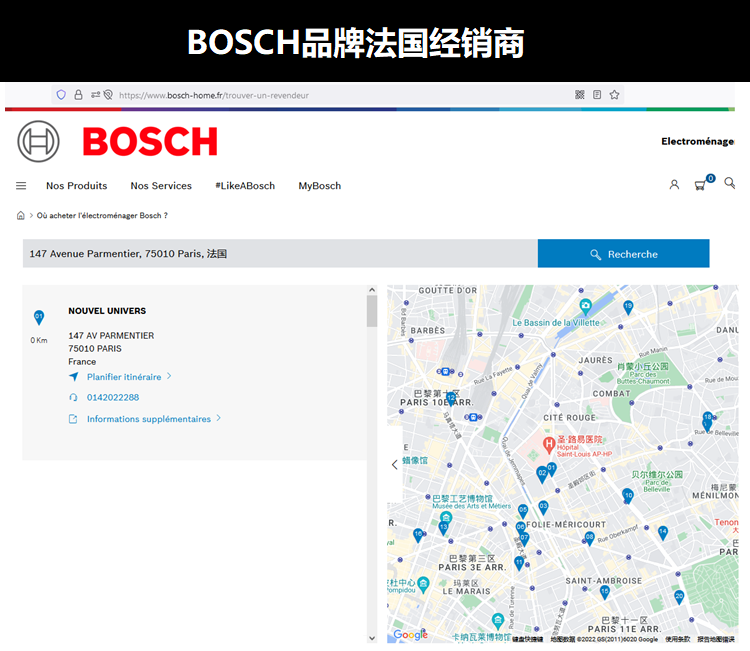750x651 pixels.
Task: Collapse map panel with left chevron
Action: click(395, 464)
